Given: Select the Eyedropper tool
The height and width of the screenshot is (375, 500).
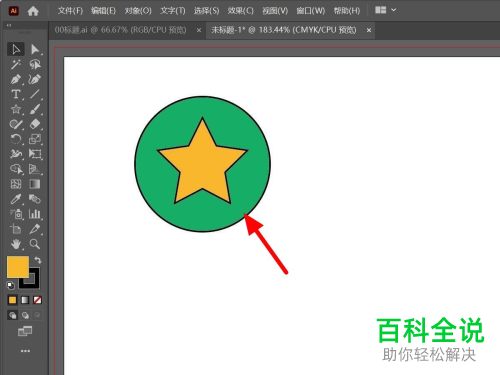Looking at the screenshot, I should click(16, 199).
